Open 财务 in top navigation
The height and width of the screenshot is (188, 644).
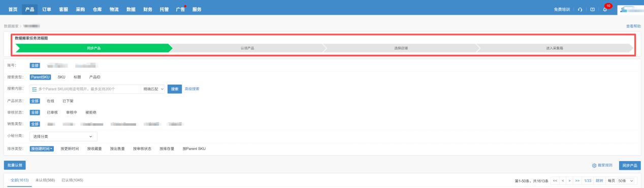tap(147, 10)
